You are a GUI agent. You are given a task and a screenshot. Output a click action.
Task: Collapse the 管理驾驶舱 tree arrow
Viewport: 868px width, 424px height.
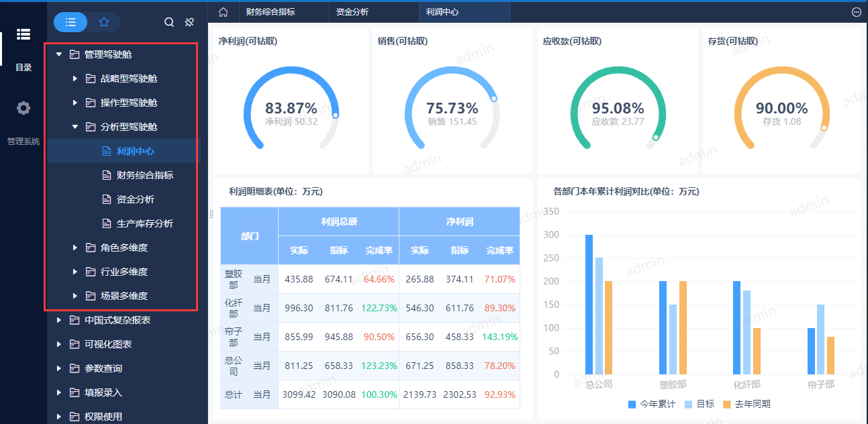click(x=59, y=54)
